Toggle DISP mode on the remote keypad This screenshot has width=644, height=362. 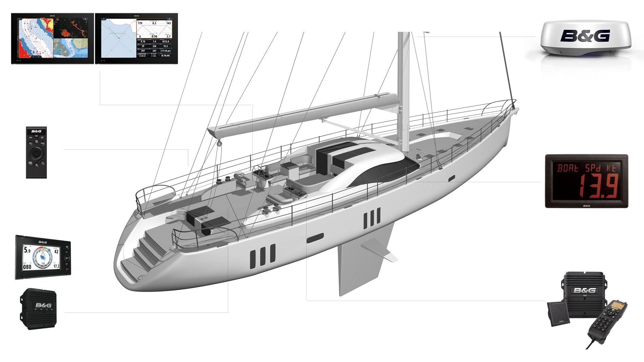[36, 136]
